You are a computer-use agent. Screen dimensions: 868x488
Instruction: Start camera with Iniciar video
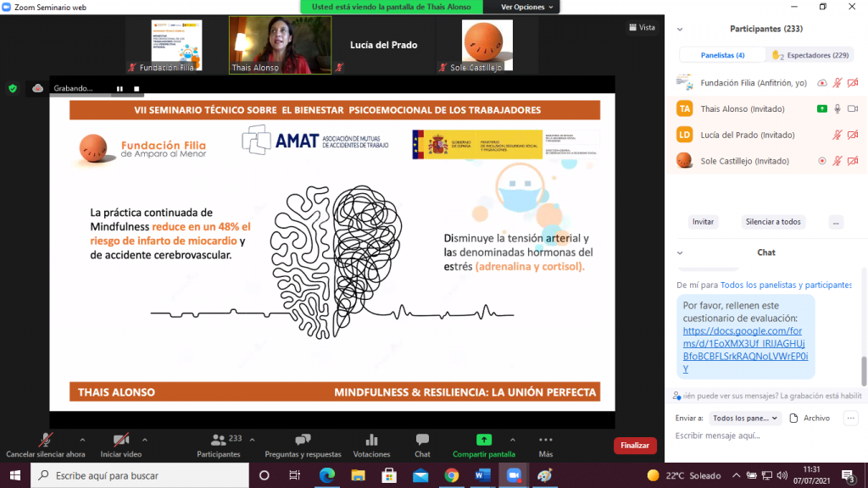pos(121,446)
